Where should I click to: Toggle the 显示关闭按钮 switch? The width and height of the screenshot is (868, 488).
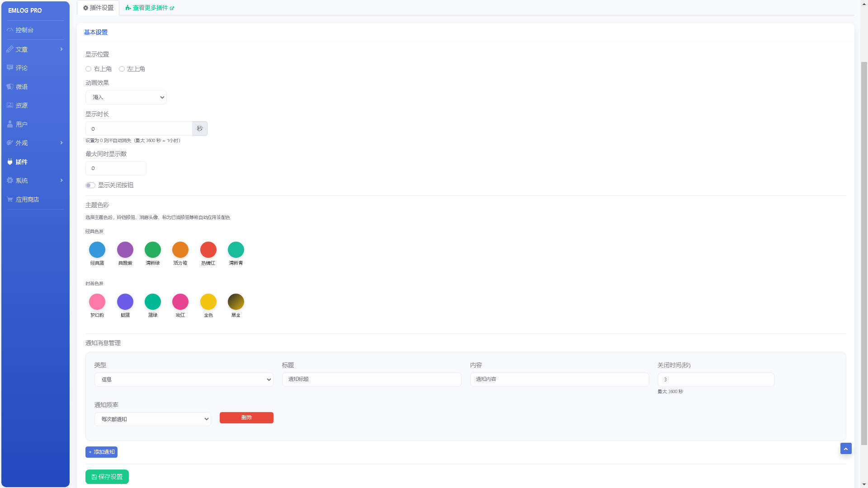pyautogui.click(x=90, y=185)
